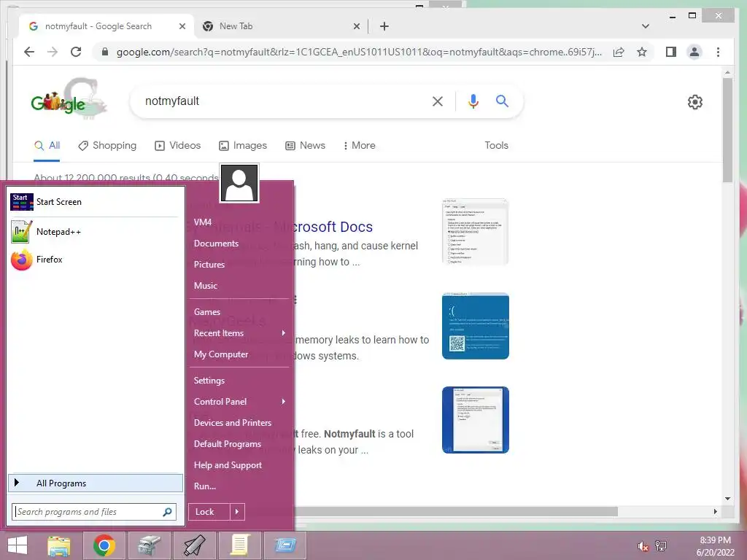
Task: Click Run... in the start menu
Action: point(239,486)
